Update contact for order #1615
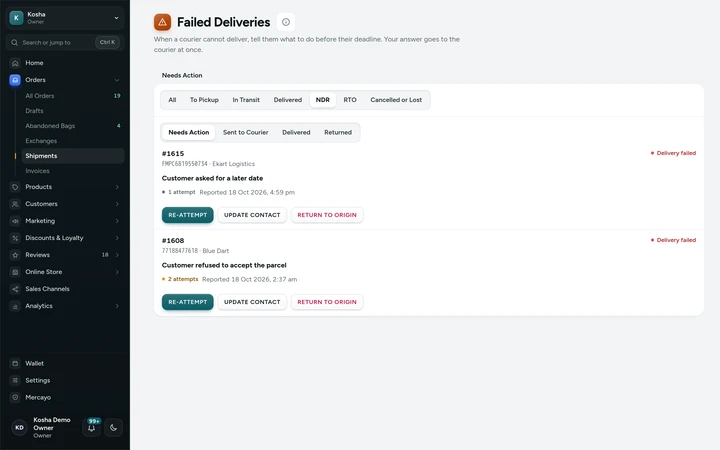 pos(252,215)
